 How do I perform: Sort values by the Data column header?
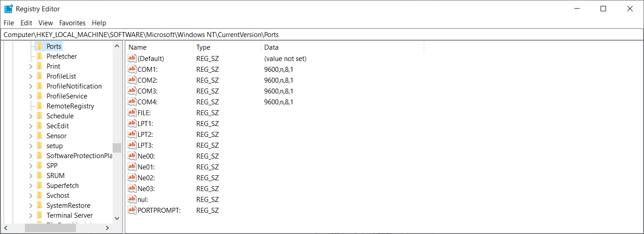click(x=343, y=47)
